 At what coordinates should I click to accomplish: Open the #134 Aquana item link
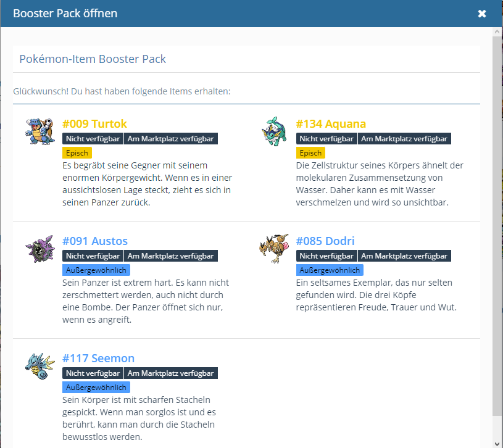click(330, 123)
